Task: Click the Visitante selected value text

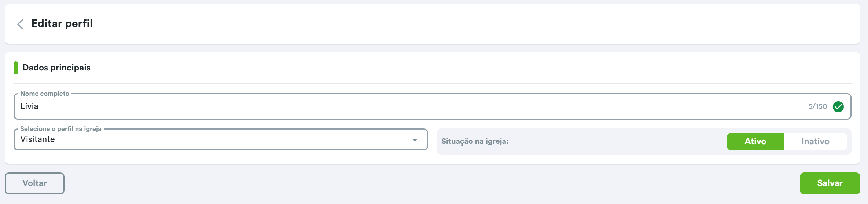Action: pyautogui.click(x=37, y=139)
